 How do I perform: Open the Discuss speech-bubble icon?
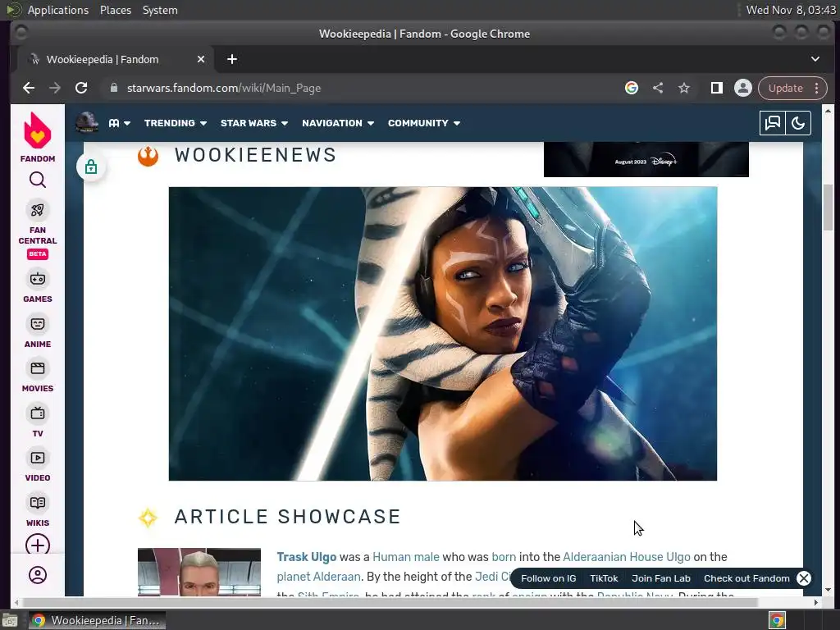coord(773,123)
